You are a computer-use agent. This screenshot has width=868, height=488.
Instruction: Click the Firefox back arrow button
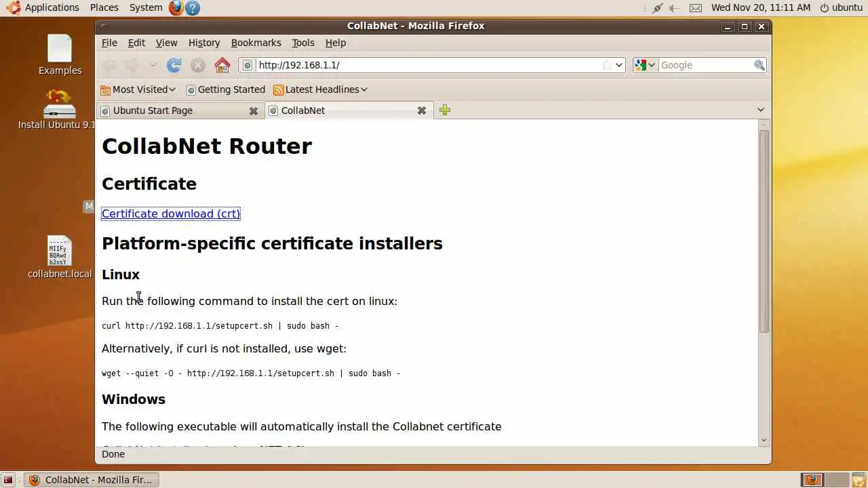108,65
